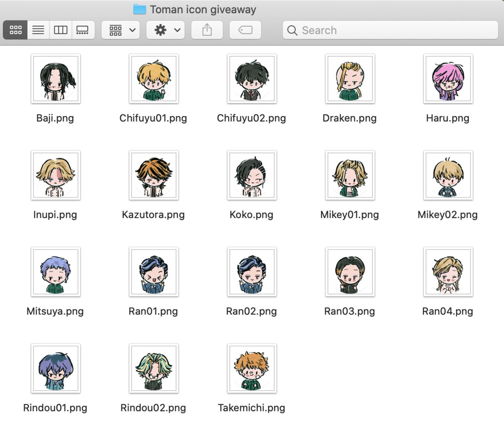Click the file name Chifuyu02.png

[x=252, y=118]
